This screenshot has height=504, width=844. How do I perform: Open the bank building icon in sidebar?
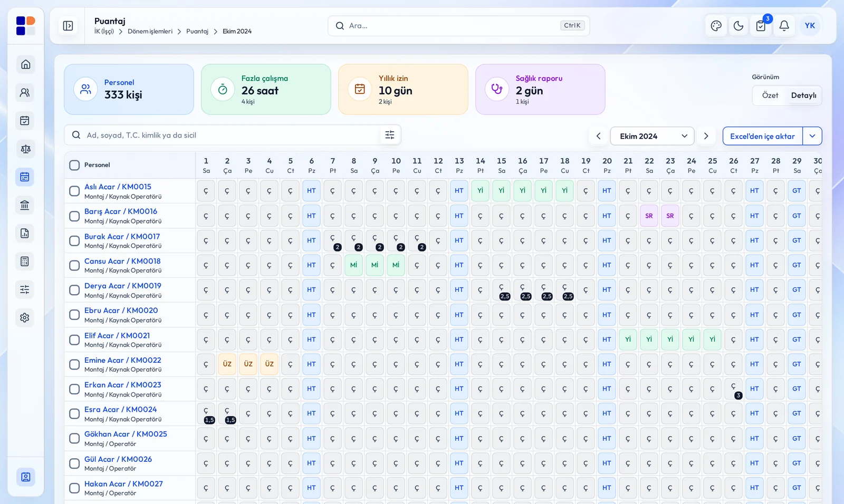click(x=25, y=205)
